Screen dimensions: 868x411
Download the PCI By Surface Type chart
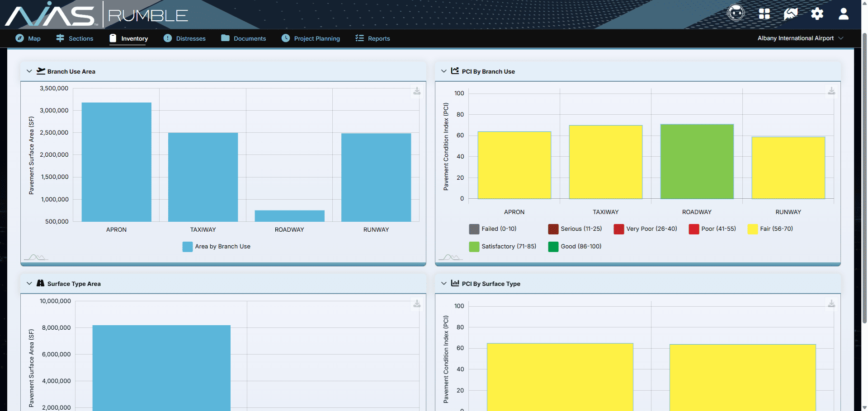(831, 304)
